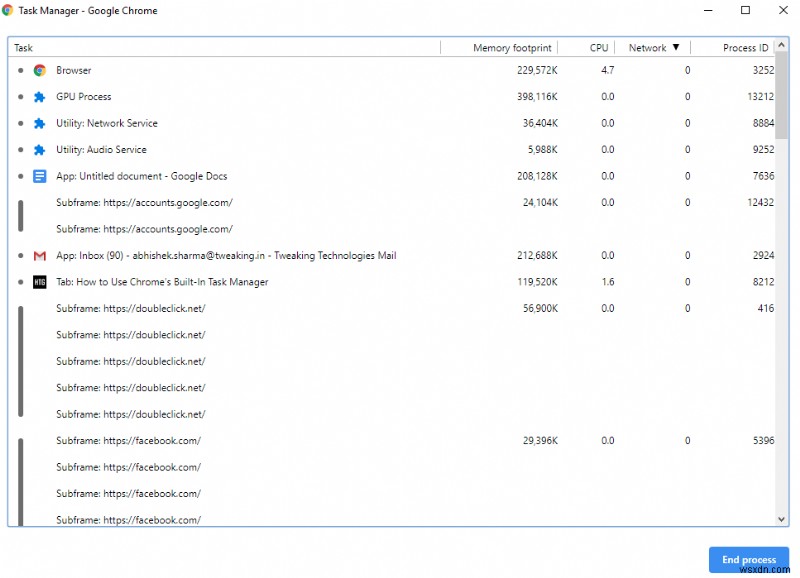The height and width of the screenshot is (578, 800).
Task: Select the App: Inbox (90) Tweaking Technologies Mail row
Action: pos(391,256)
